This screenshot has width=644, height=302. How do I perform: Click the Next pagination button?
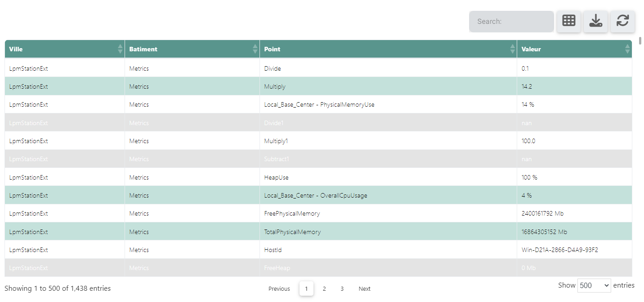click(365, 288)
